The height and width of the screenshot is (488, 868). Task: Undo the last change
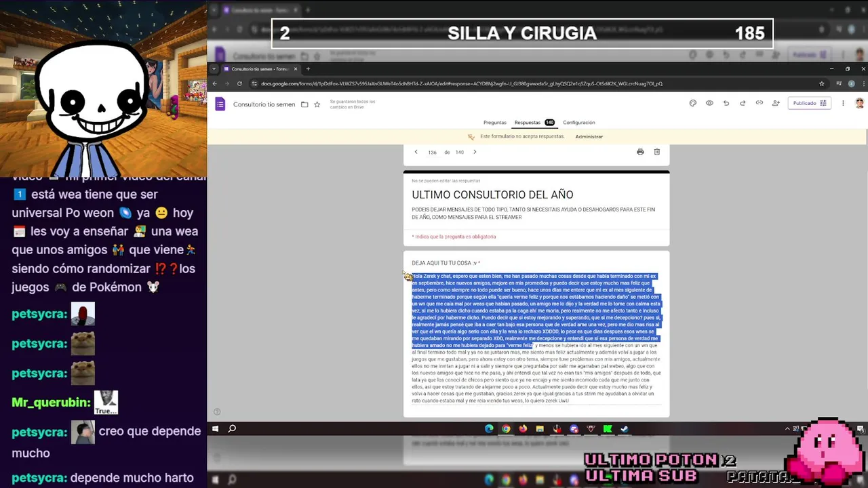(726, 103)
